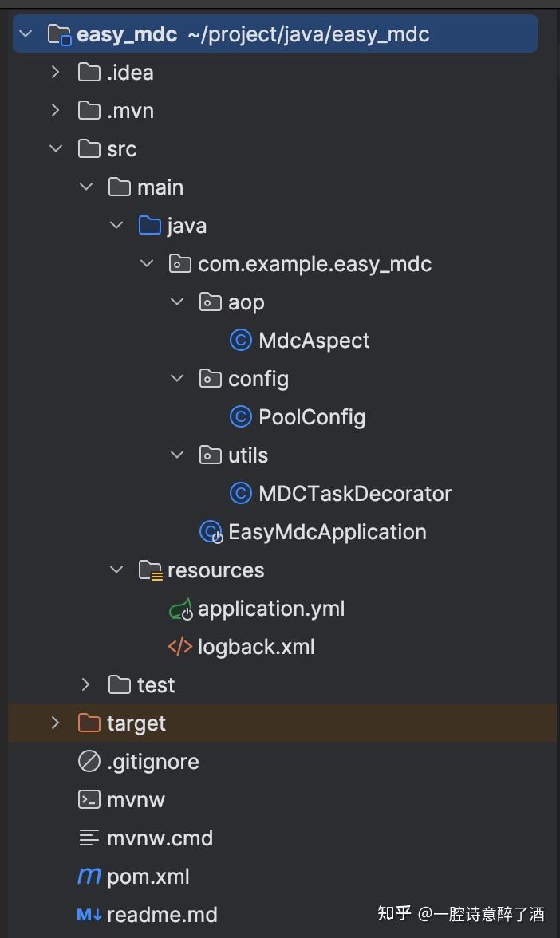Image resolution: width=560 pixels, height=938 pixels.
Task: Click the class icon beside MDCTaskDecorator
Action: (240, 493)
